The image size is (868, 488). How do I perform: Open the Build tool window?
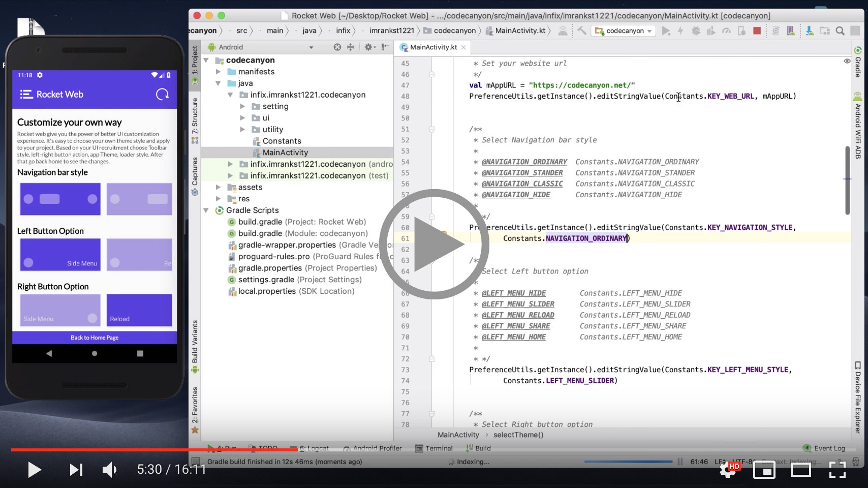(x=478, y=448)
